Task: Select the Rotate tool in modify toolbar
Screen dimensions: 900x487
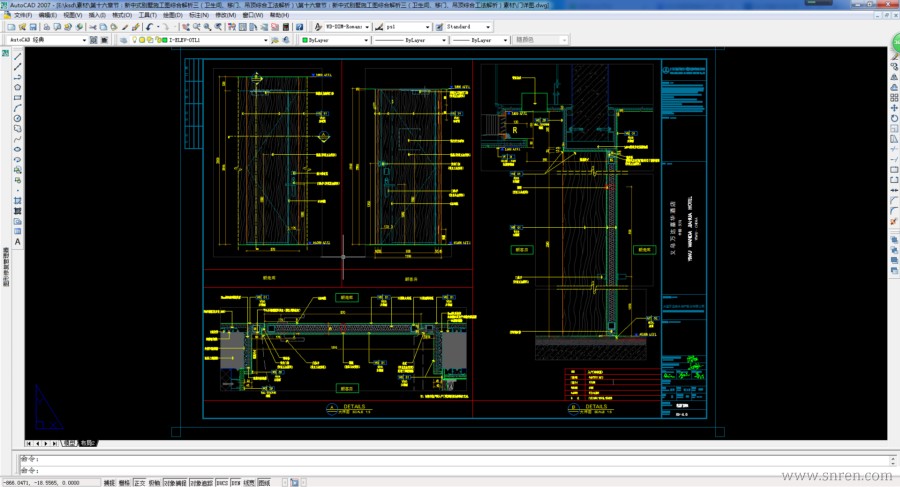Action: pyautogui.click(x=894, y=118)
